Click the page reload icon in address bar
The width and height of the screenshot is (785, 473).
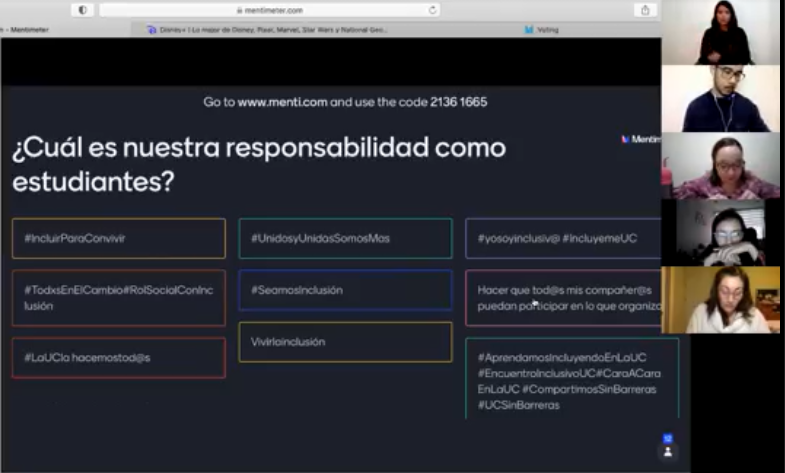pos(432,10)
